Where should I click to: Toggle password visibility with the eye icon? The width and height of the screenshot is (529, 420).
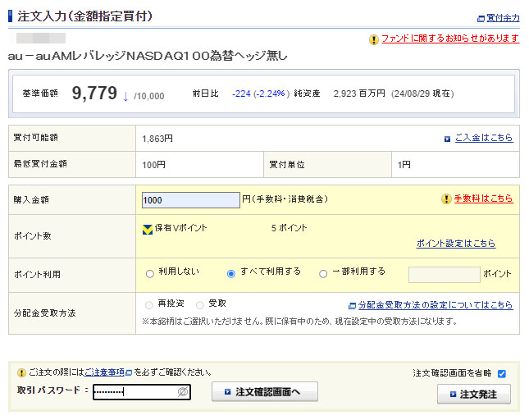[183, 393]
